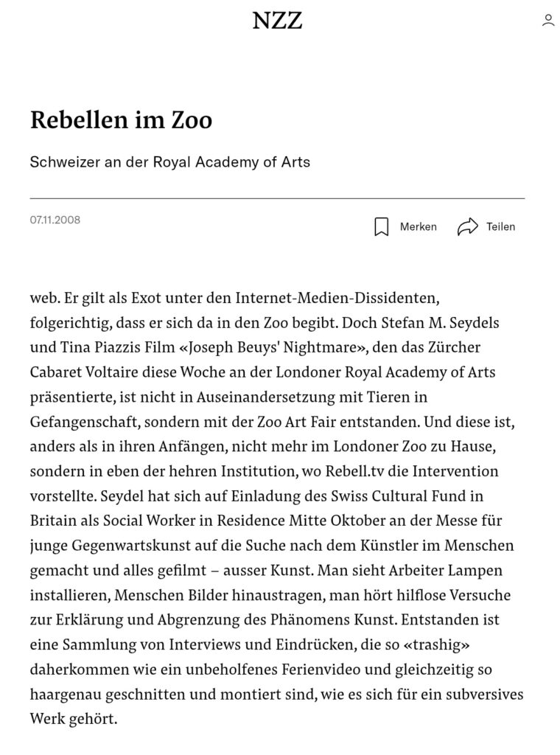Open the user account profile icon
Viewport: 560px width, 755px height.
coord(547,21)
